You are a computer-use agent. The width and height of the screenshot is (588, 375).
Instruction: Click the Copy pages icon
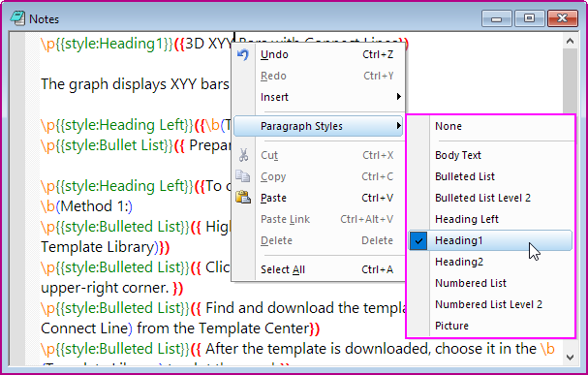click(x=242, y=176)
